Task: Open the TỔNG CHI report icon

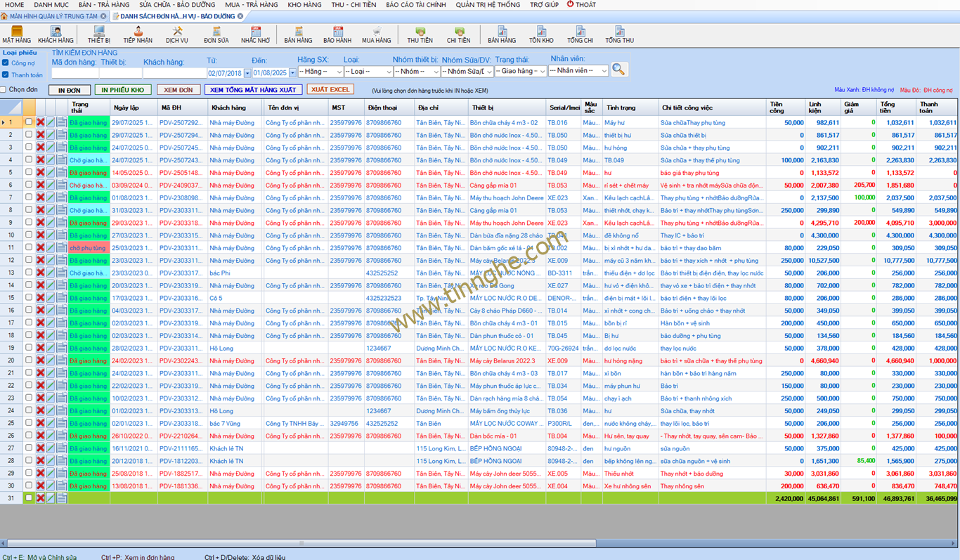Action: tap(580, 34)
